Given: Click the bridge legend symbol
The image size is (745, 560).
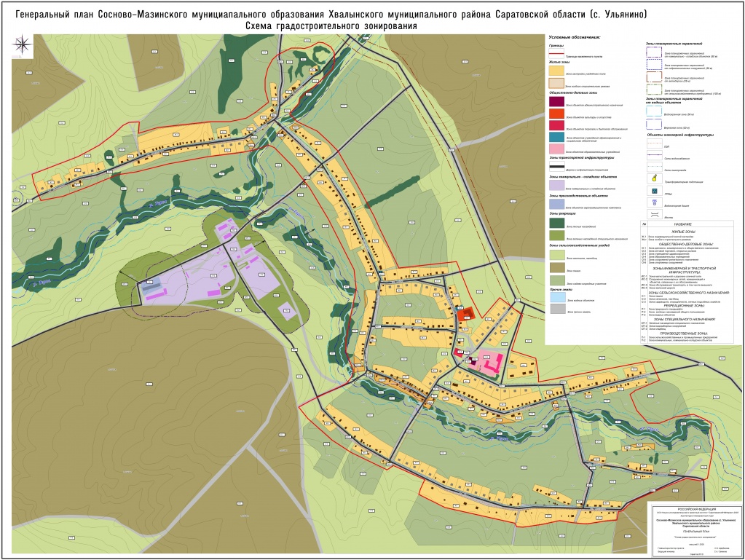Looking at the screenshot, I should pos(655,214).
